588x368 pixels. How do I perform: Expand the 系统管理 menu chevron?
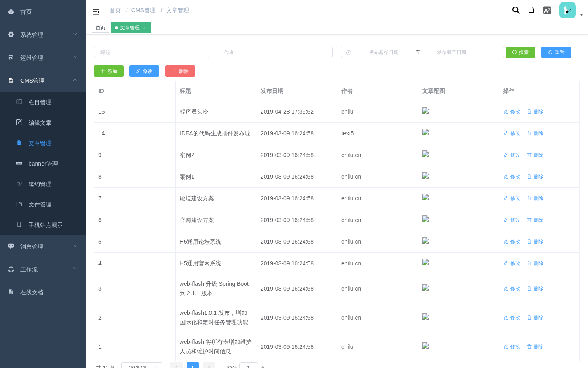[x=75, y=34]
